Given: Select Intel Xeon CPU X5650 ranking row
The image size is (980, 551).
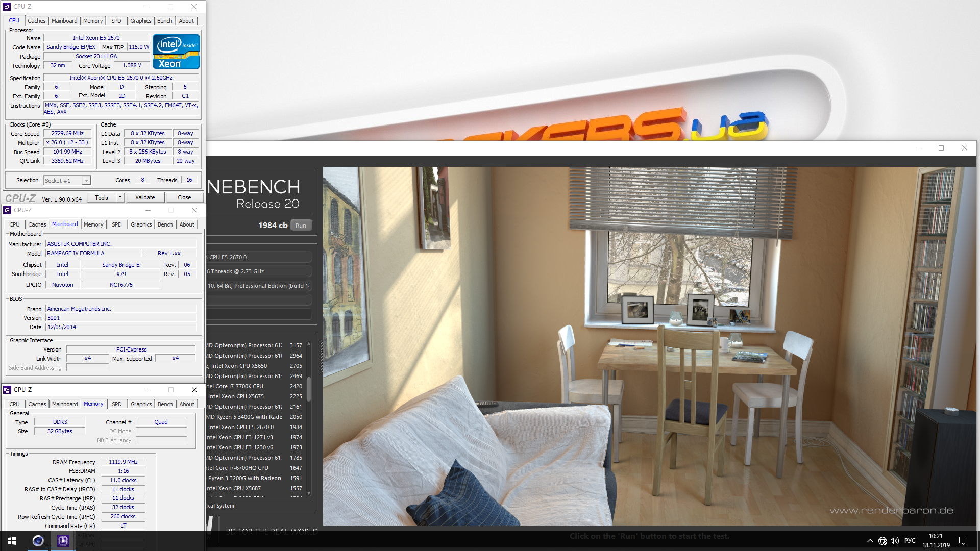Looking at the screenshot, I should click(x=255, y=366).
